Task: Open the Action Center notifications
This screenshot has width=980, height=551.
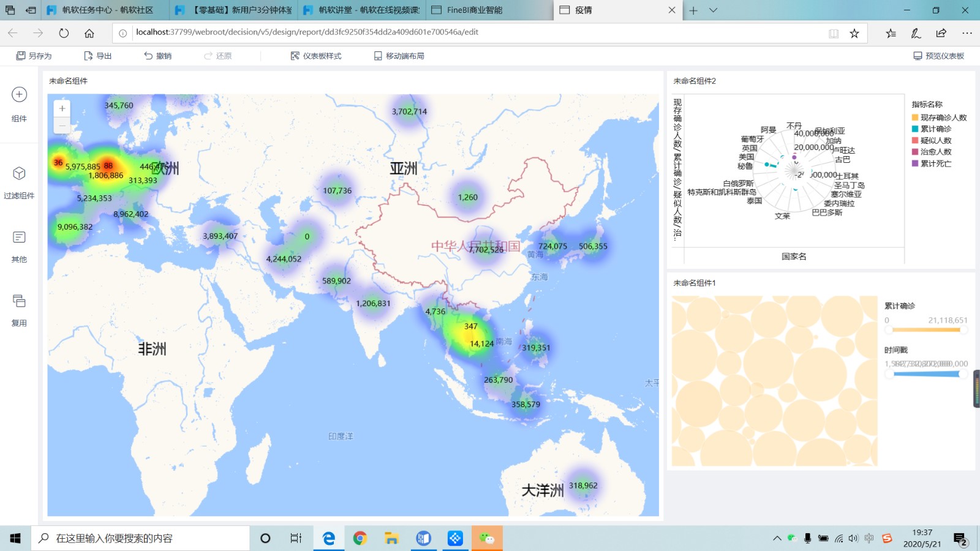Action: coord(960,539)
